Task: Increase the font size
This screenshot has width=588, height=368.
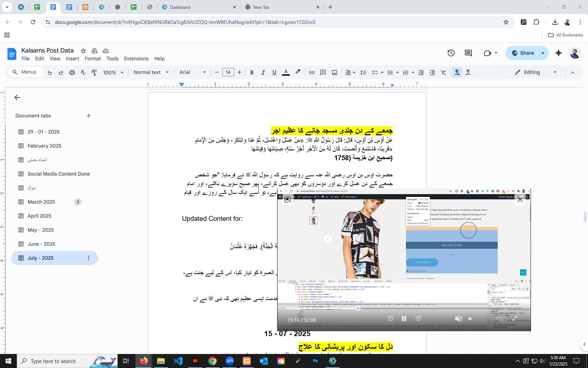Action: click(x=239, y=73)
